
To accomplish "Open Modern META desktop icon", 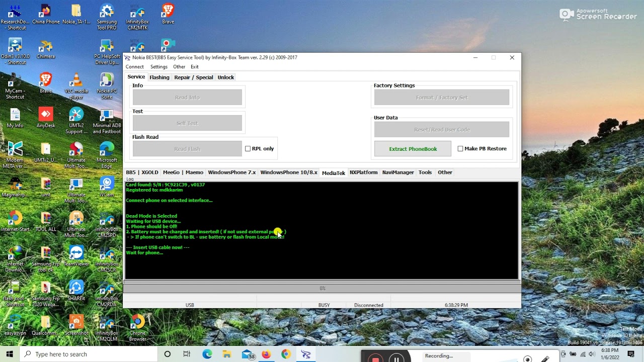I will [x=15, y=155].
